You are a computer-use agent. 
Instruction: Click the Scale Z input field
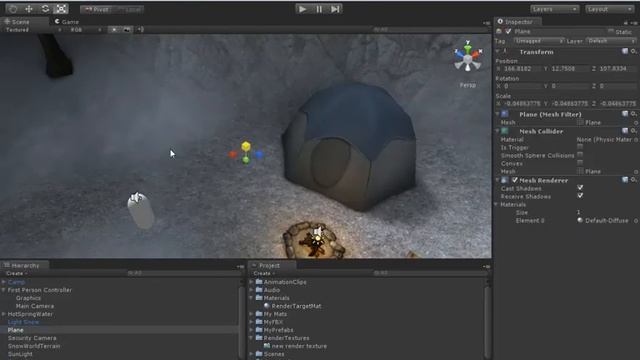click(x=618, y=104)
